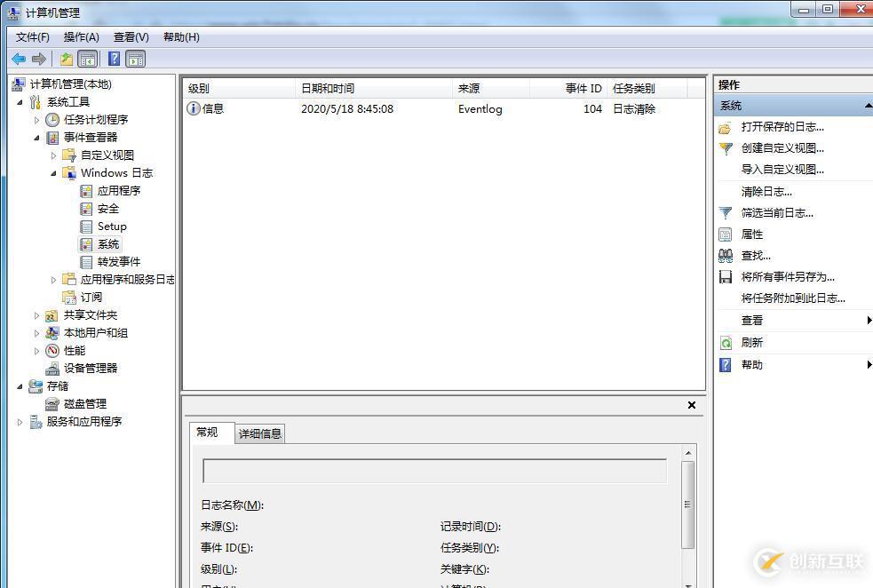Close the event details preview pane
This screenshot has height=588, width=873.
pyautogui.click(x=692, y=405)
